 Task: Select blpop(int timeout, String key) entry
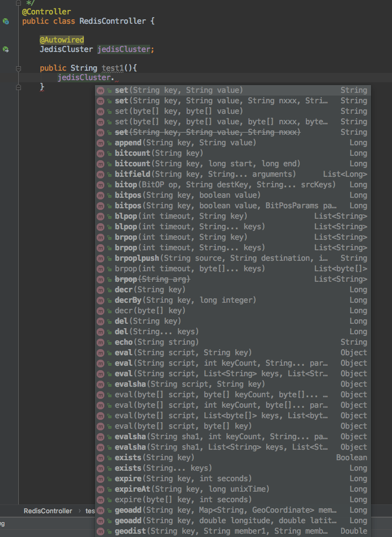click(x=233, y=217)
